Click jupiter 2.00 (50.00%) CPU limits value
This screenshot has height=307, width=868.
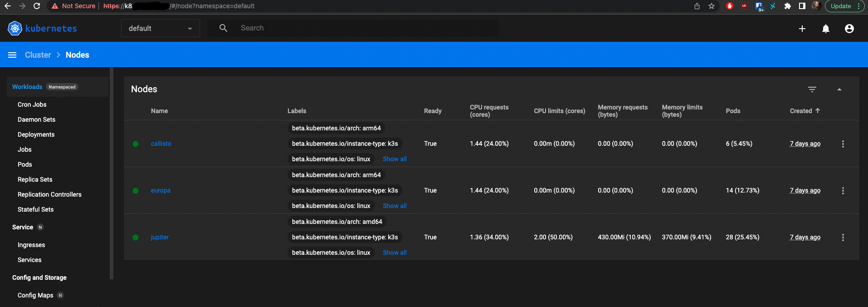click(x=553, y=237)
